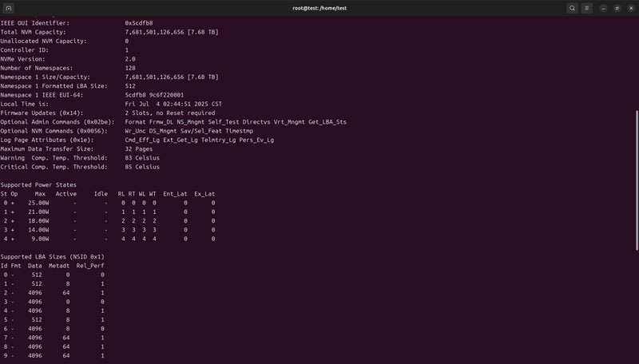Click the NVMe Version value 2.0

click(130, 59)
